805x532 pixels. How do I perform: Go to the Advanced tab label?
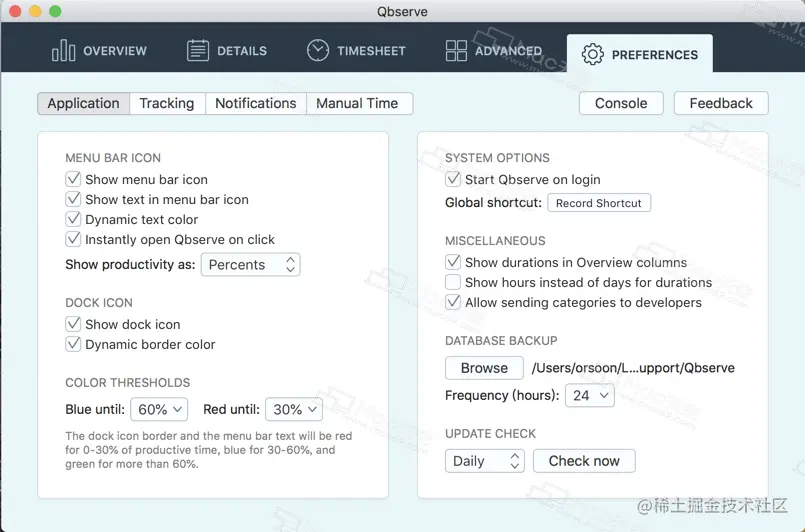click(x=508, y=51)
